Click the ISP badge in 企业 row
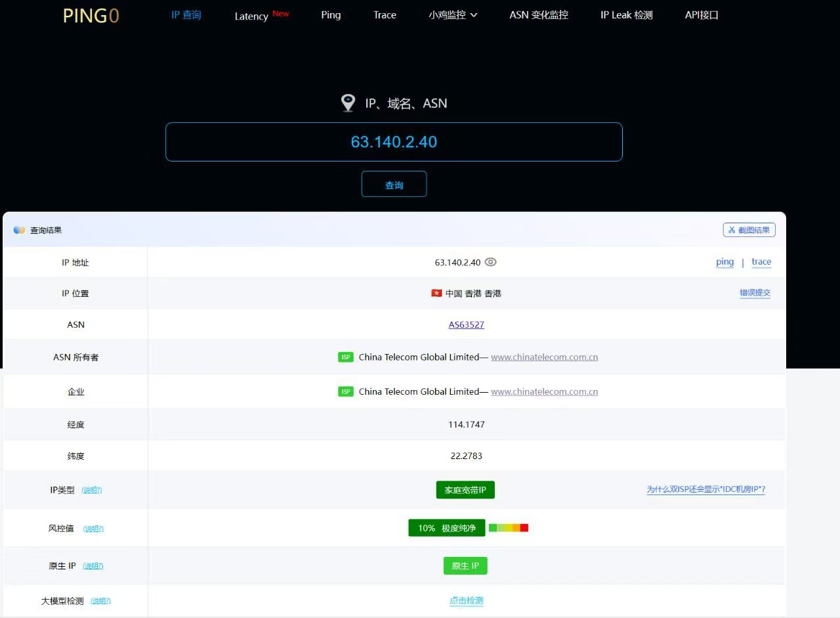The height and width of the screenshot is (618, 840). coord(346,391)
